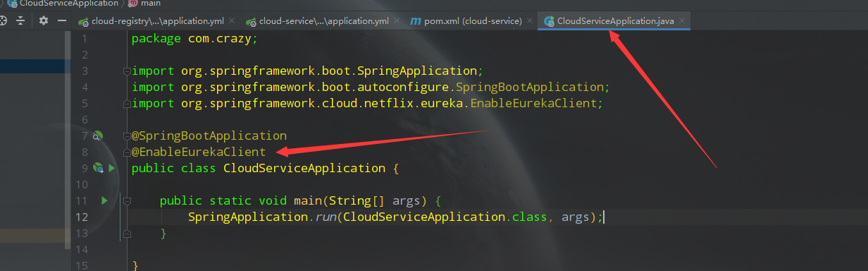Click the green run arrow on line 11
The height and width of the screenshot is (271, 868).
[104, 200]
